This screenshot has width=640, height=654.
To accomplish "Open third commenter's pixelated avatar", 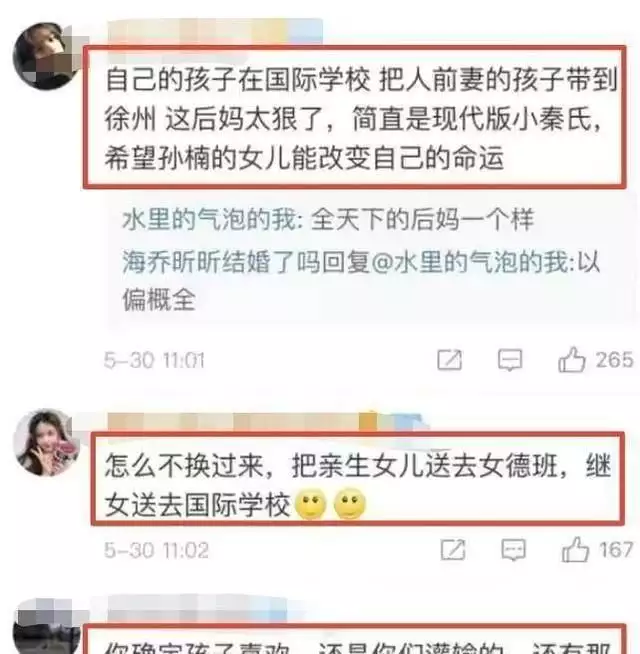I will click(x=47, y=626).
